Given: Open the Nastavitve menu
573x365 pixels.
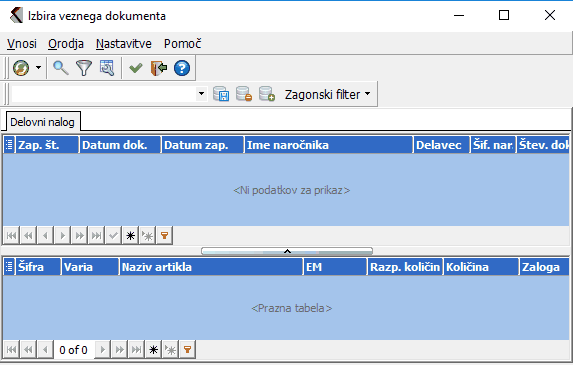Looking at the screenshot, I should click(x=124, y=44).
